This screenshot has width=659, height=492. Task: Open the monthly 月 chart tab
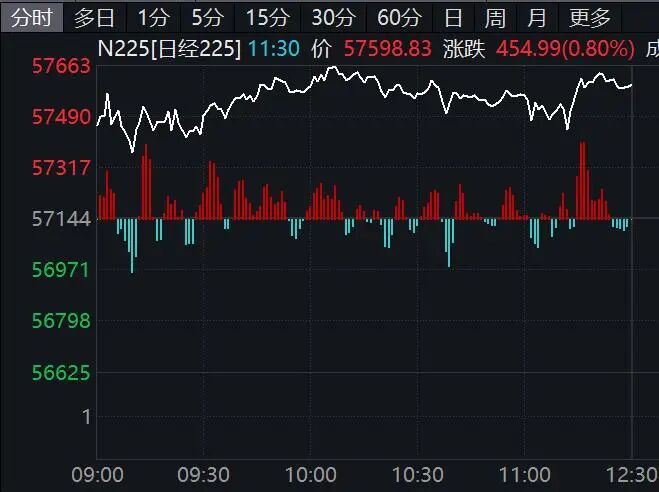click(537, 17)
